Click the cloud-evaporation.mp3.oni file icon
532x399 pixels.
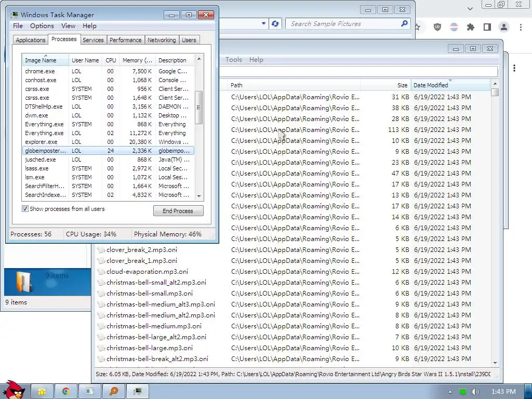[101, 271]
